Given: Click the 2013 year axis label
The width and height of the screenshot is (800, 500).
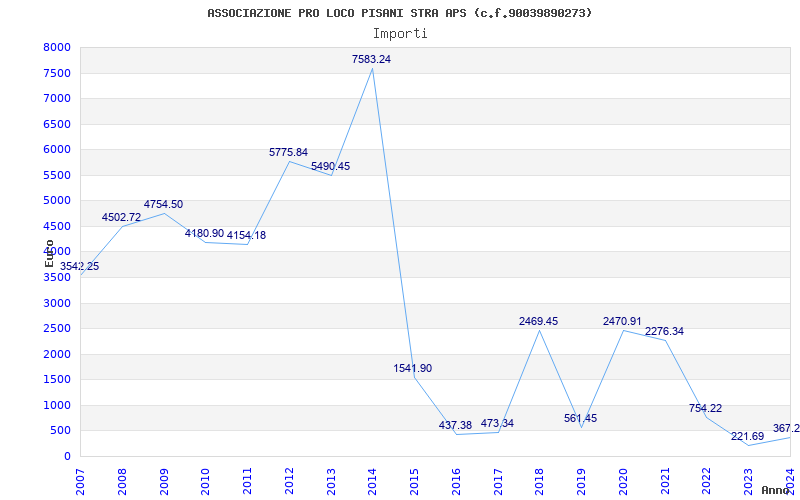Looking at the screenshot, I should tap(331, 481).
